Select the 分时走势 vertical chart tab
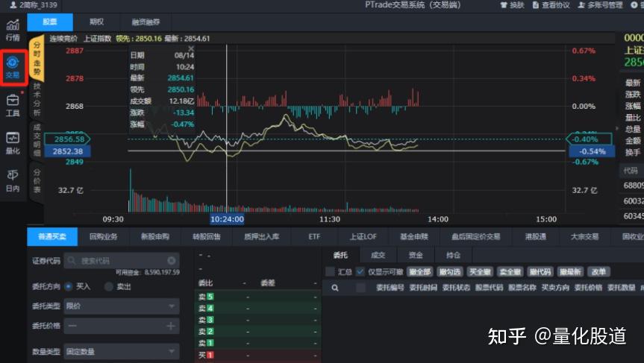The height and width of the screenshot is (363, 644). coord(37,59)
